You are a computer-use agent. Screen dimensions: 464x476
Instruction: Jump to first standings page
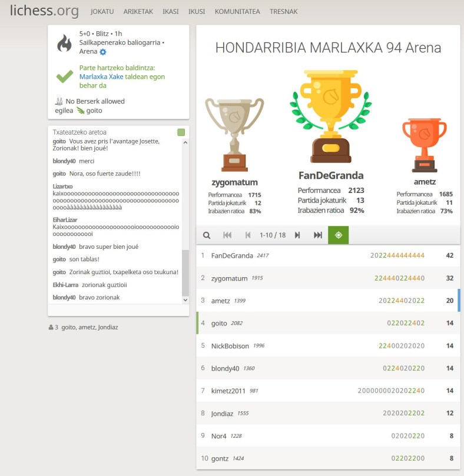(227, 235)
